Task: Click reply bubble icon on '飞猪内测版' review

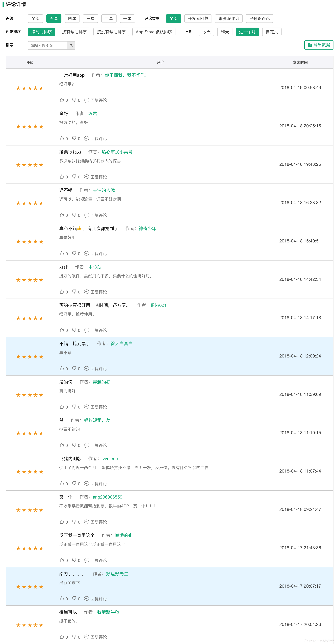Action: point(86,483)
